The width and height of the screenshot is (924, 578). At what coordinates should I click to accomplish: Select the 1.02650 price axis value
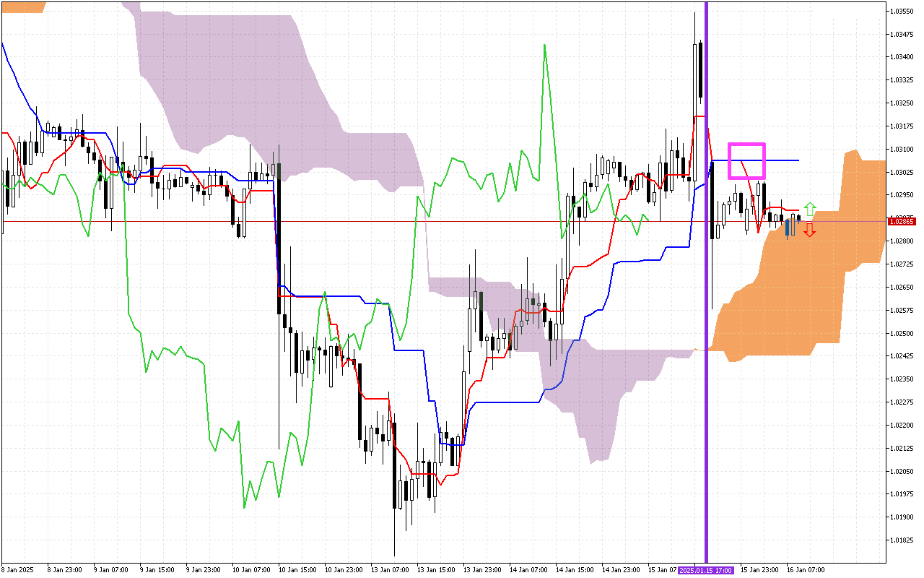(902, 288)
